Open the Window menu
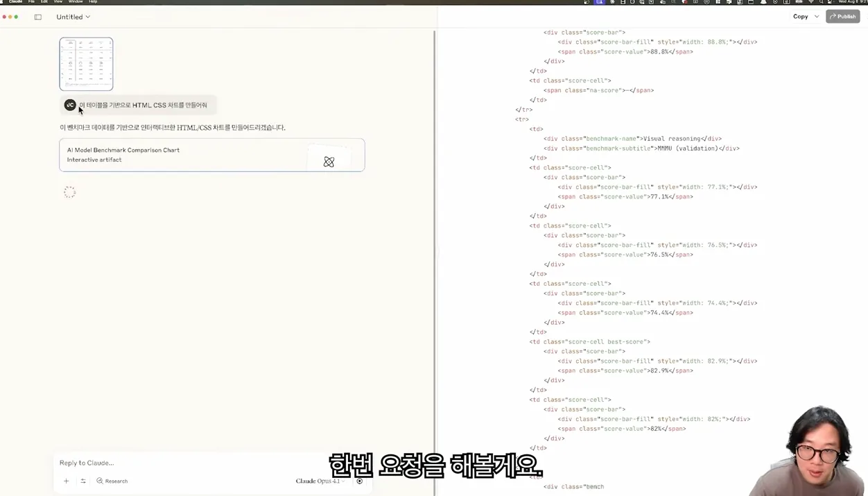Viewport: 868px width, 496px height. 76,2
